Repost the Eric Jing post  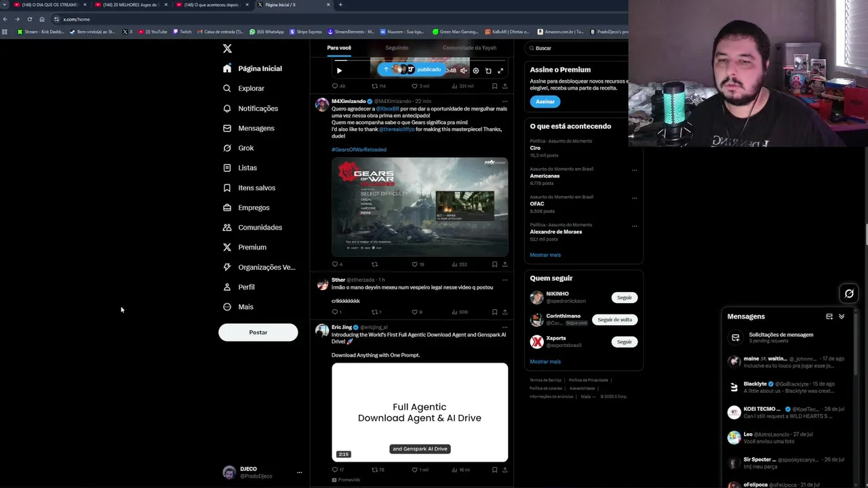click(374, 470)
